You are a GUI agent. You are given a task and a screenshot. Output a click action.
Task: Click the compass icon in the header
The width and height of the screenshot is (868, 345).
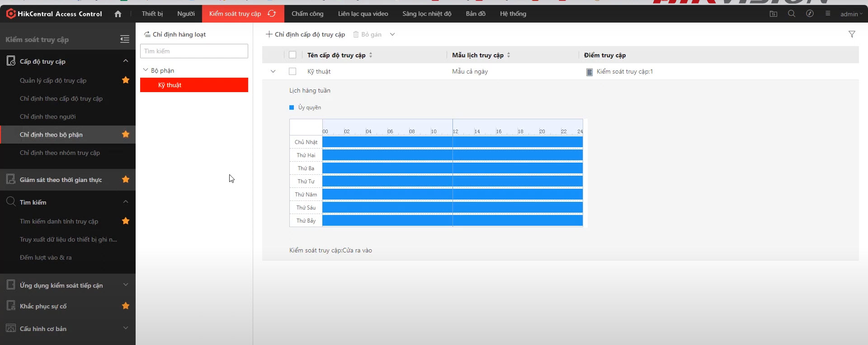coord(810,14)
